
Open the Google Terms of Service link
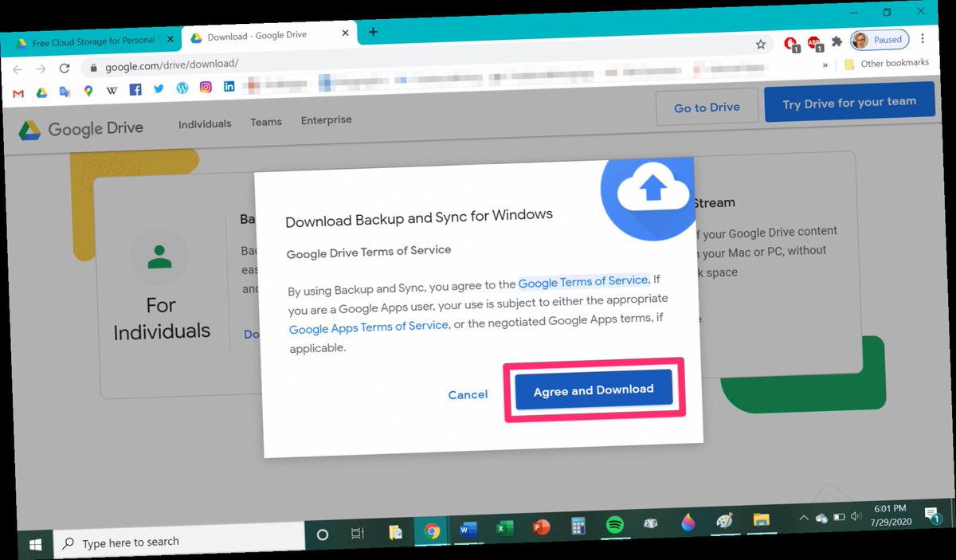click(583, 281)
